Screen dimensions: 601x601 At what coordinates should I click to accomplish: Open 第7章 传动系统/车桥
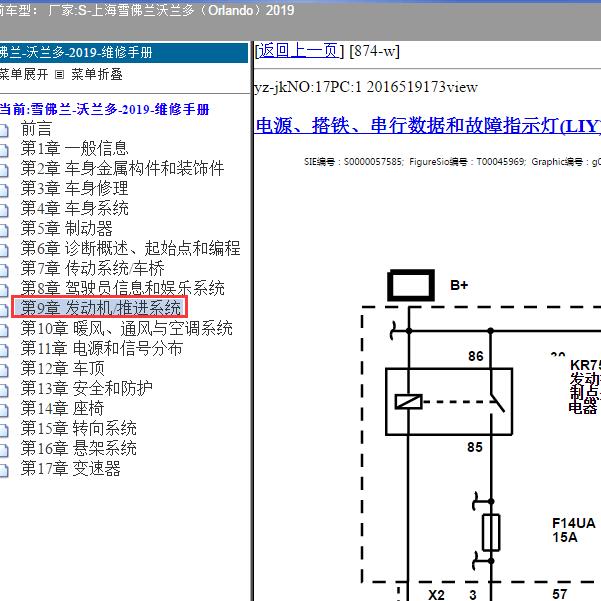point(92,268)
